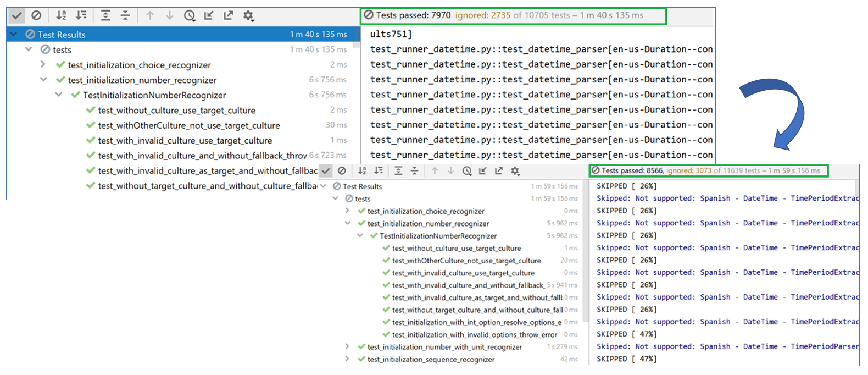Select the test taking 5 s 941 ms
Screen dimensions: 868x375
(449, 285)
